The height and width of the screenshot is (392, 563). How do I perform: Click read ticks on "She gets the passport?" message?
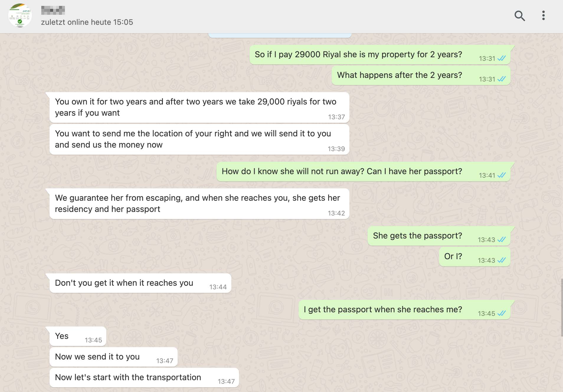coord(501,240)
